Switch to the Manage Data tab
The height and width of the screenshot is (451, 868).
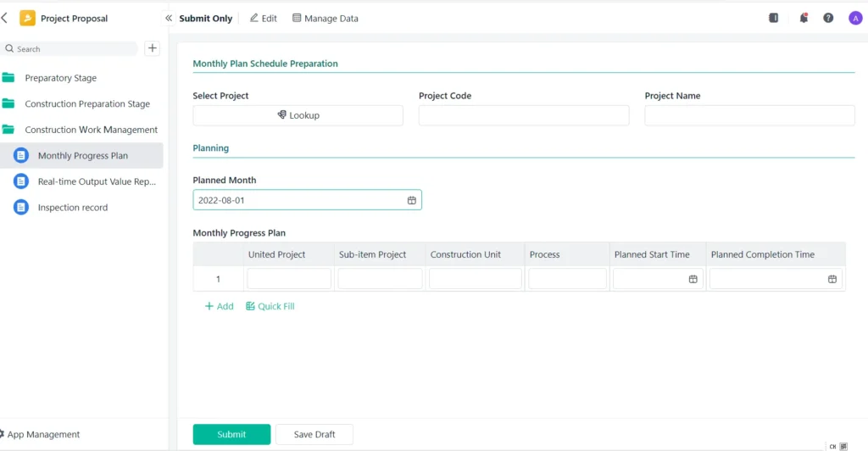325,18
